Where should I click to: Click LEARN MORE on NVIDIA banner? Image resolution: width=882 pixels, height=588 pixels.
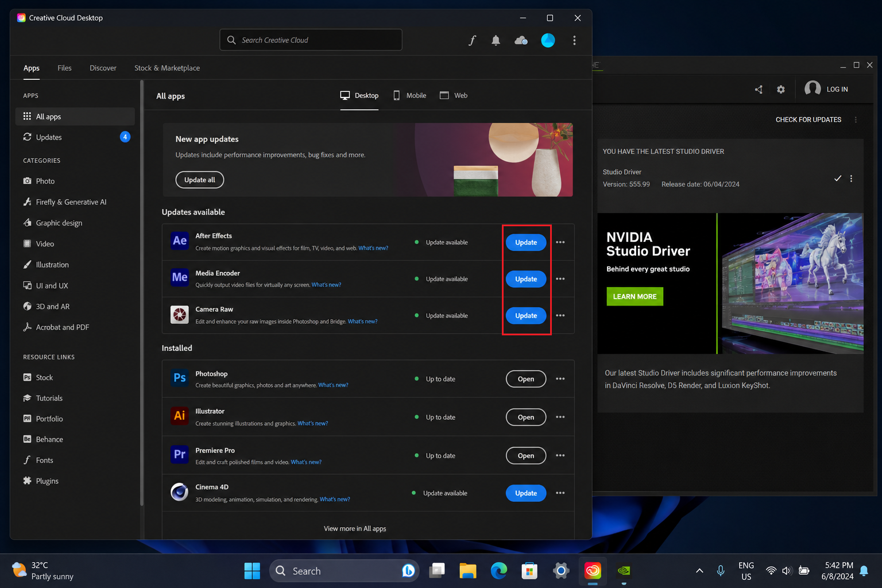pos(635,296)
